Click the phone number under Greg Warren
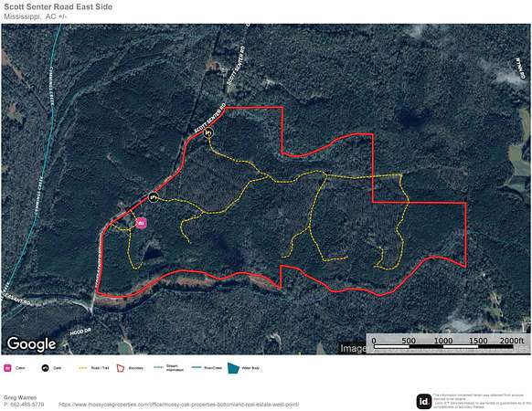Viewport: 532px width, 411px height. pyautogui.click(x=24, y=405)
